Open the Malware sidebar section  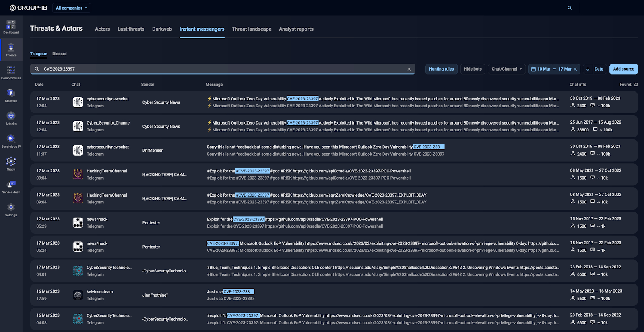pyautogui.click(x=11, y=95)
